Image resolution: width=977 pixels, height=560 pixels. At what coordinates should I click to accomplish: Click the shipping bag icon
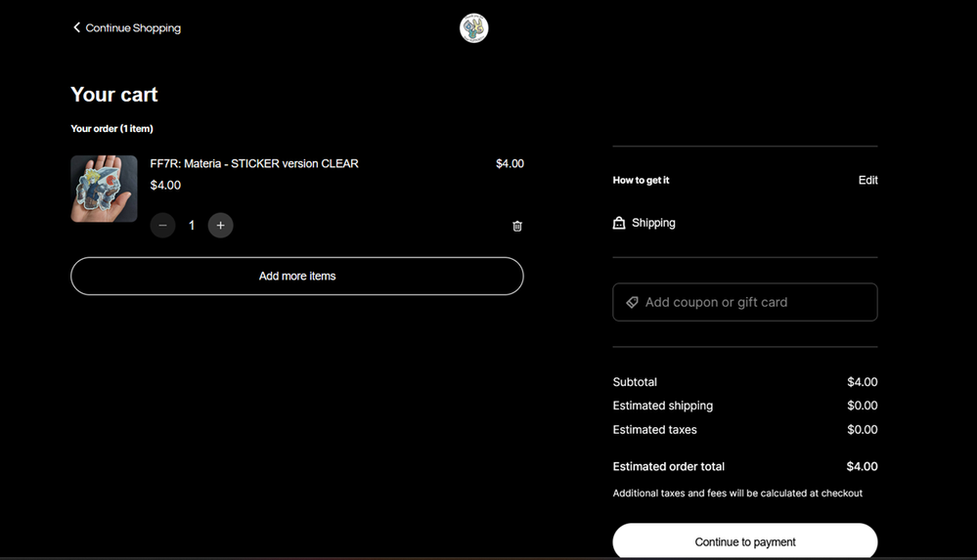click(x=619, y=223)
